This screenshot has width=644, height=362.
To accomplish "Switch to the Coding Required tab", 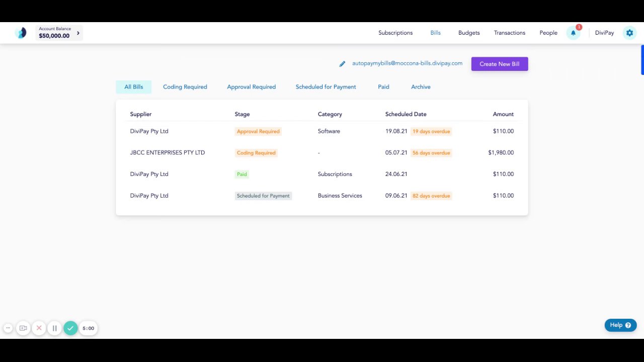I will click(185, 87).
